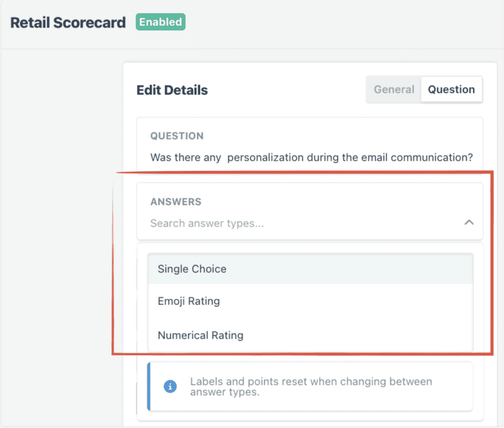Click the QUESTION section label
The width and height of the screenshot is (504, 428).
click(x=177, y=136)
